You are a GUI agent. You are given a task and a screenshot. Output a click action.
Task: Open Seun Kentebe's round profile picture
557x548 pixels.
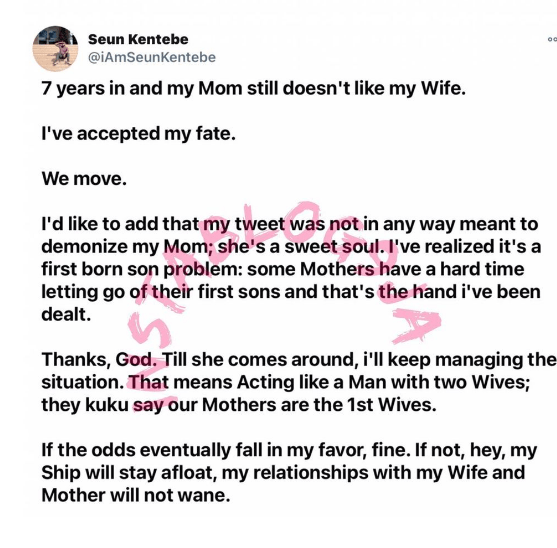click(55, 48)
